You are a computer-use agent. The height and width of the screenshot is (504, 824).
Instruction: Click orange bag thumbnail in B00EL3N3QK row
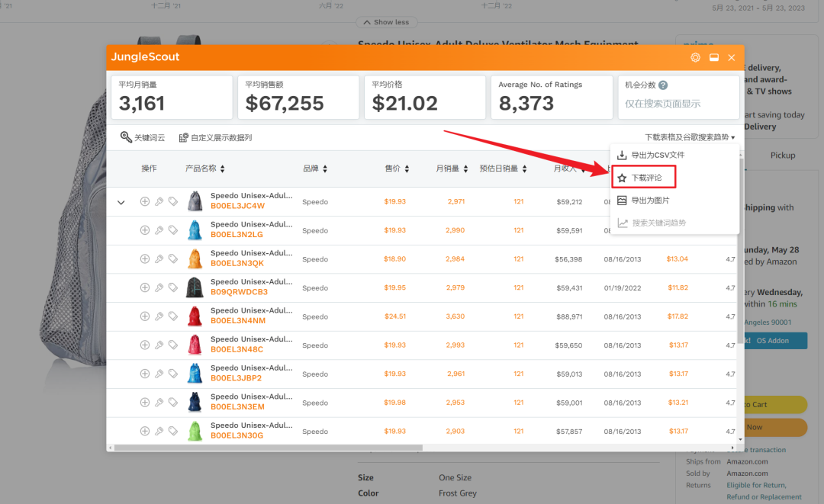tap(195, 258)
